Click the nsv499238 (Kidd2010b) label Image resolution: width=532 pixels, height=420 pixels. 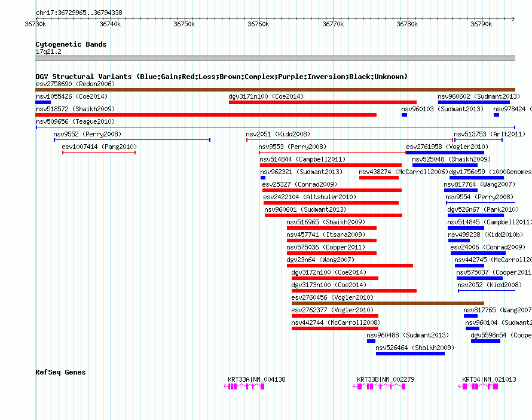pyautogui.click(x=485, y=235)
